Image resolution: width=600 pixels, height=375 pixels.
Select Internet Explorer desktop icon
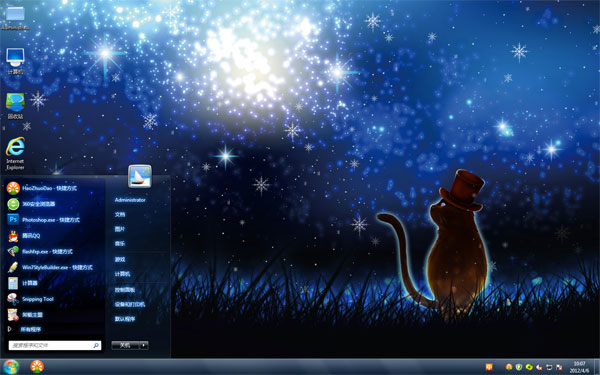point(15,153)
